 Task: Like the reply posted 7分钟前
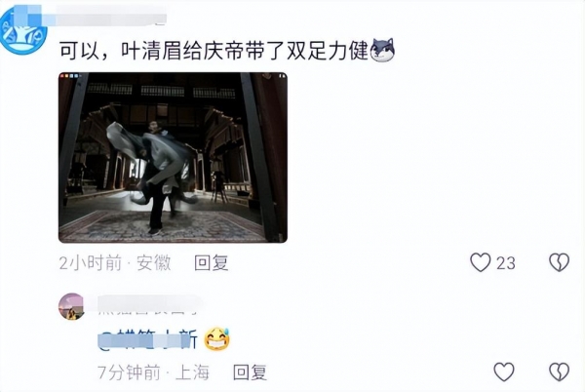click(x=504, y=372)
